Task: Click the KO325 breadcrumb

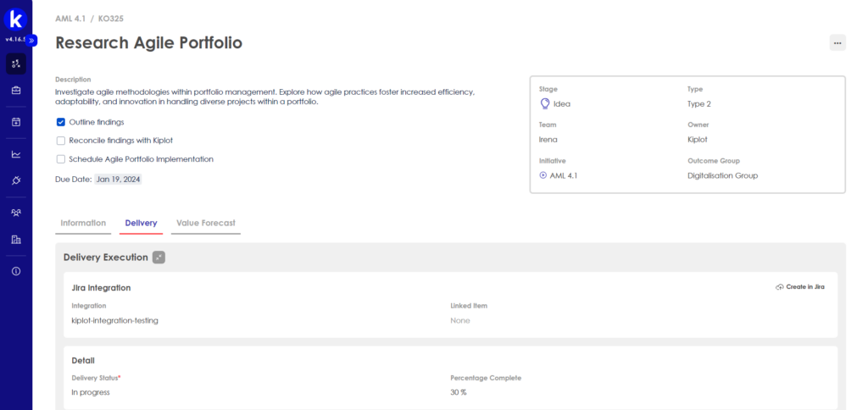Action: pos(111,19)
